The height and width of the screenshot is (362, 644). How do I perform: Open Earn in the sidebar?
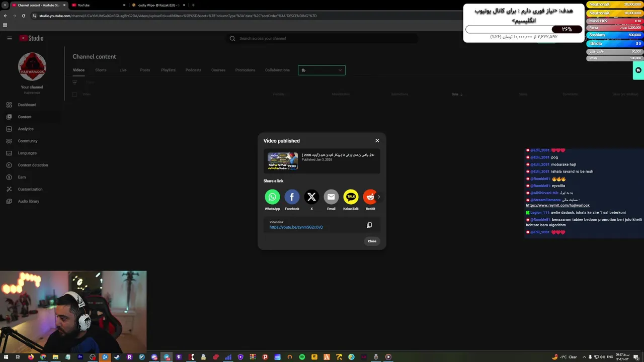pos(32,177)
